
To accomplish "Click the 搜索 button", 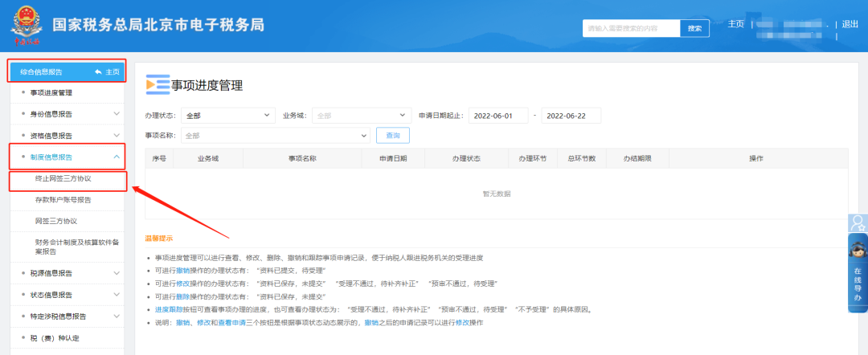I will point(694,28).
